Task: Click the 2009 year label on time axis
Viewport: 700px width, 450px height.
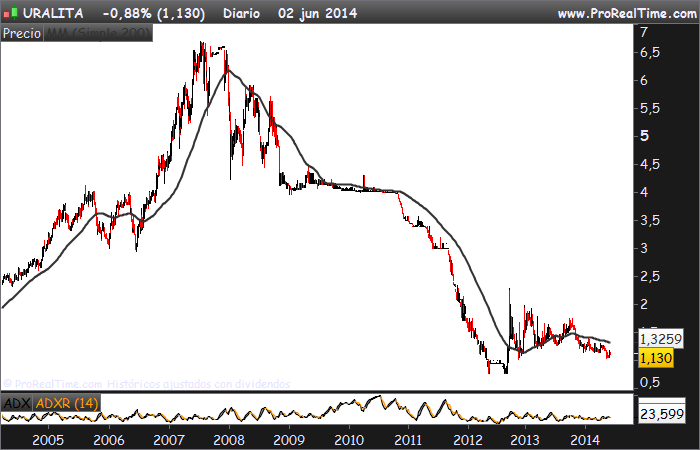Action: 289,440
